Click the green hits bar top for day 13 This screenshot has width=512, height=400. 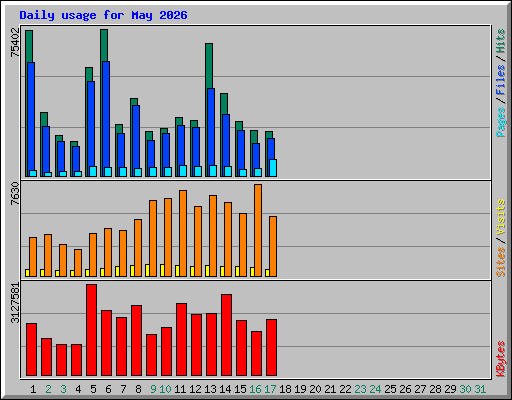click(209, 65)
